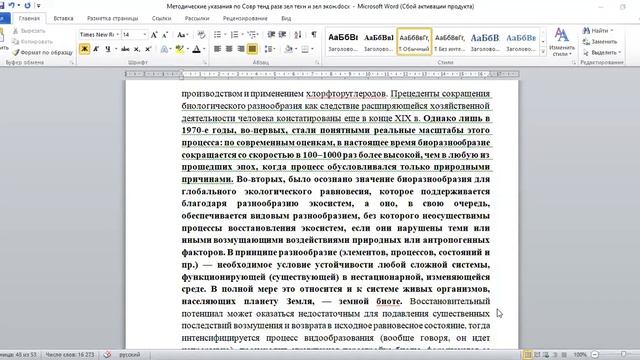The height and width of the screenshot is (360, 640).
Task: Apply numbered list
Action: [234, 35]
